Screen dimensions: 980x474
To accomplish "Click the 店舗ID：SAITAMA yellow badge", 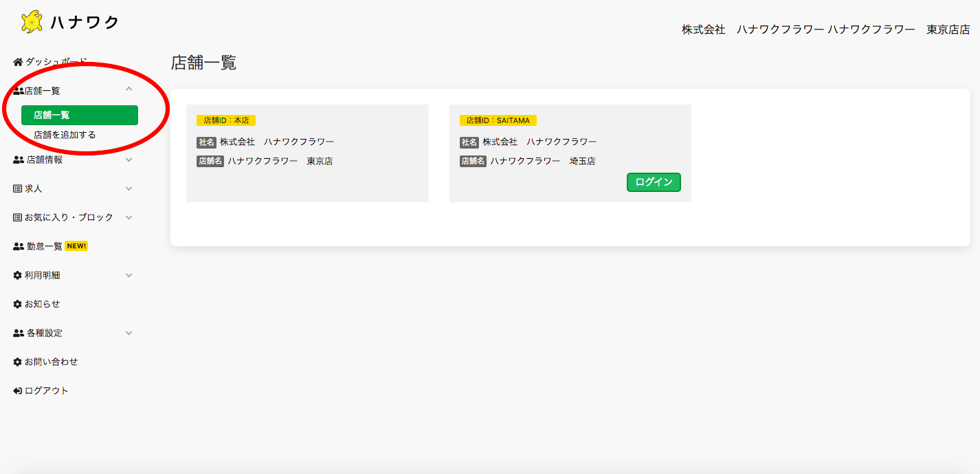I will click(x=497, y=120).
